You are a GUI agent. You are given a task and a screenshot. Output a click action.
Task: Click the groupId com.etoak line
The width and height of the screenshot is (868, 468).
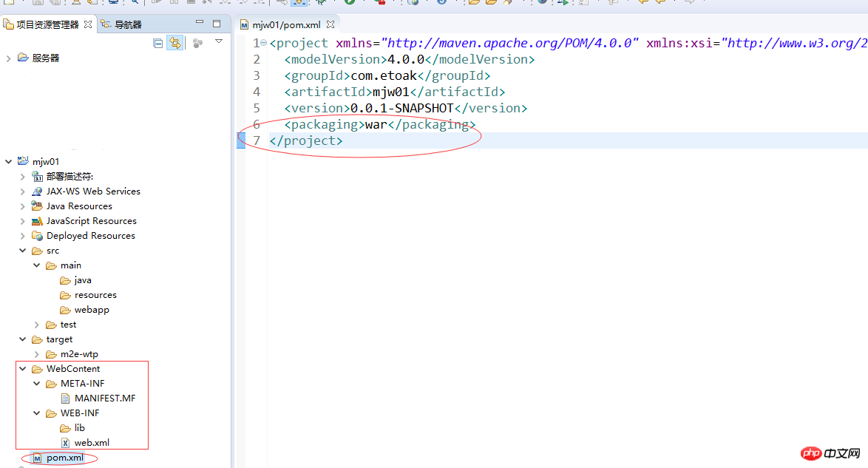coord(387,75)
